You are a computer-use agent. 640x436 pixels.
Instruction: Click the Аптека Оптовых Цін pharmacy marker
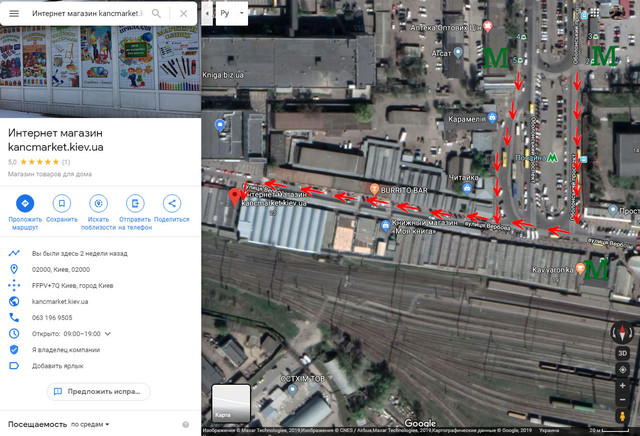point(487,26)
